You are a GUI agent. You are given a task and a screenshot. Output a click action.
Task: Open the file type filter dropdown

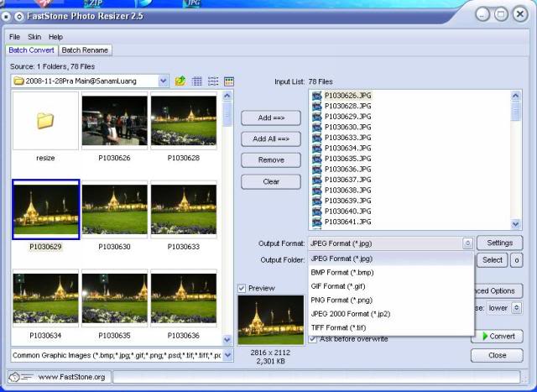coord(228,355)
